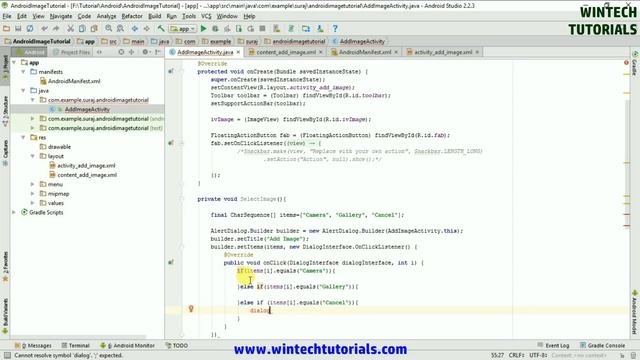The width and height of the screenshot is (640, 360).
Task: Switch to activity_add_image.xml editor tab
Action: pos(443,52)
